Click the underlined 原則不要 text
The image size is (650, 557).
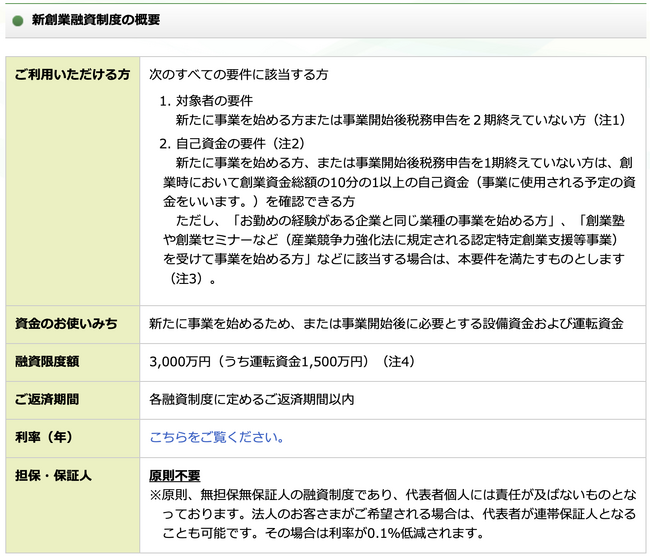175,475
